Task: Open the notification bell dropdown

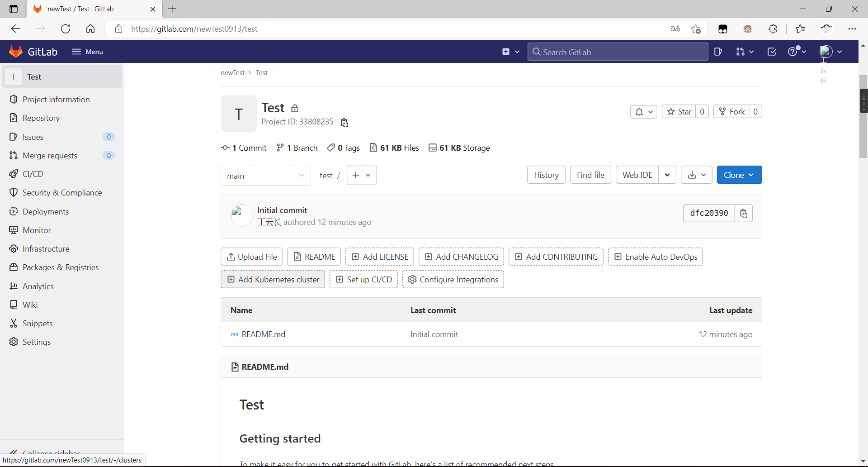Action: coord(644,112)
